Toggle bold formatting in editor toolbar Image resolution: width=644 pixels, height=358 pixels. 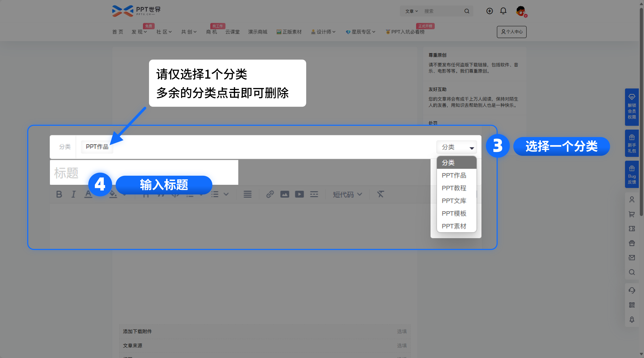tap(59, 194)
